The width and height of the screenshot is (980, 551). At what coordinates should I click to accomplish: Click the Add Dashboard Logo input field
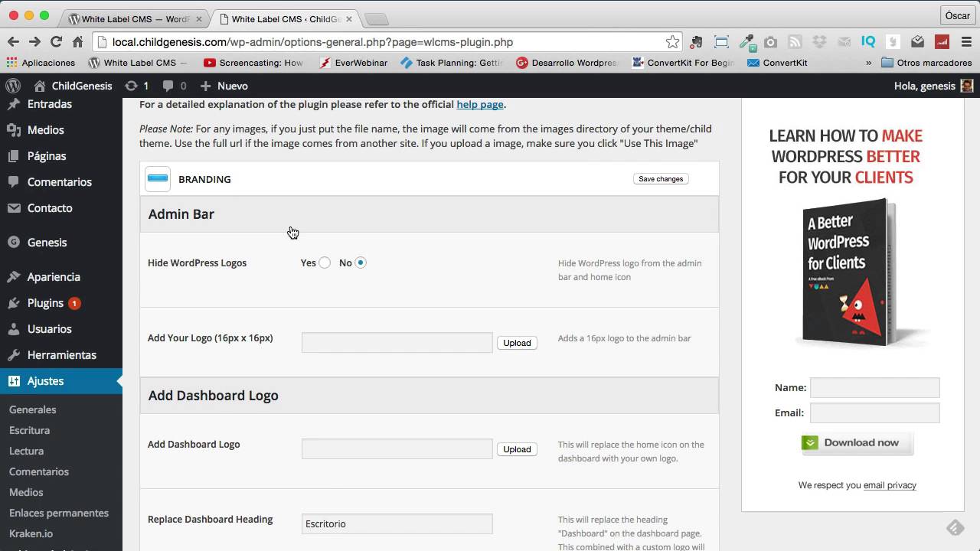[397, 448]
